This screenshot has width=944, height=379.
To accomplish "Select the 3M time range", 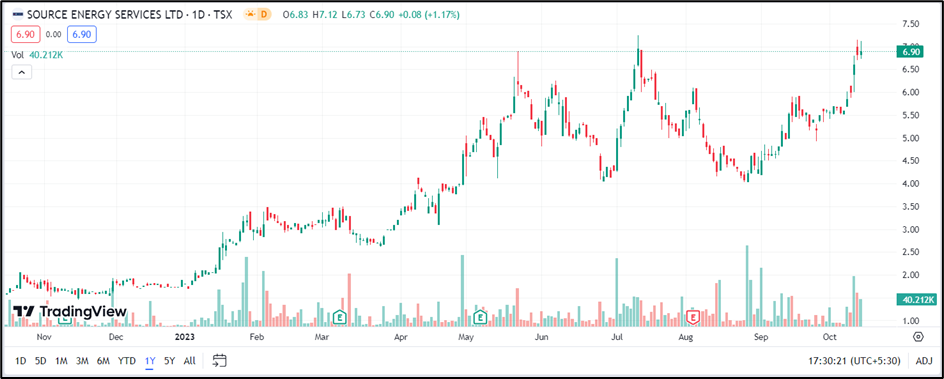I will [x=82, y=361].
